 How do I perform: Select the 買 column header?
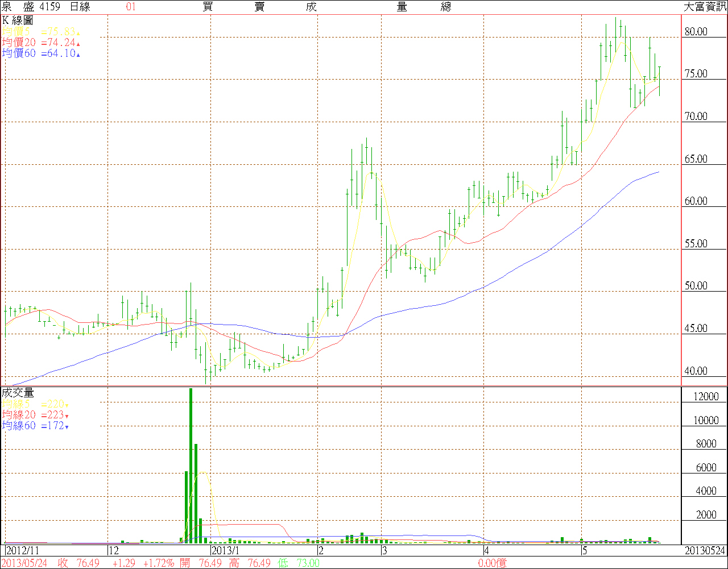click(208, 7)
